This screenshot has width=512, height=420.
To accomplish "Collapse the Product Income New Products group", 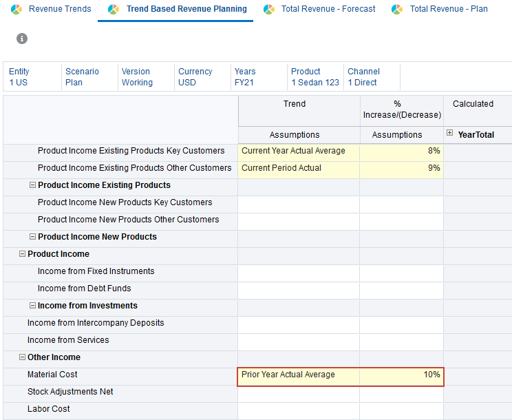I will pos(32,237).
